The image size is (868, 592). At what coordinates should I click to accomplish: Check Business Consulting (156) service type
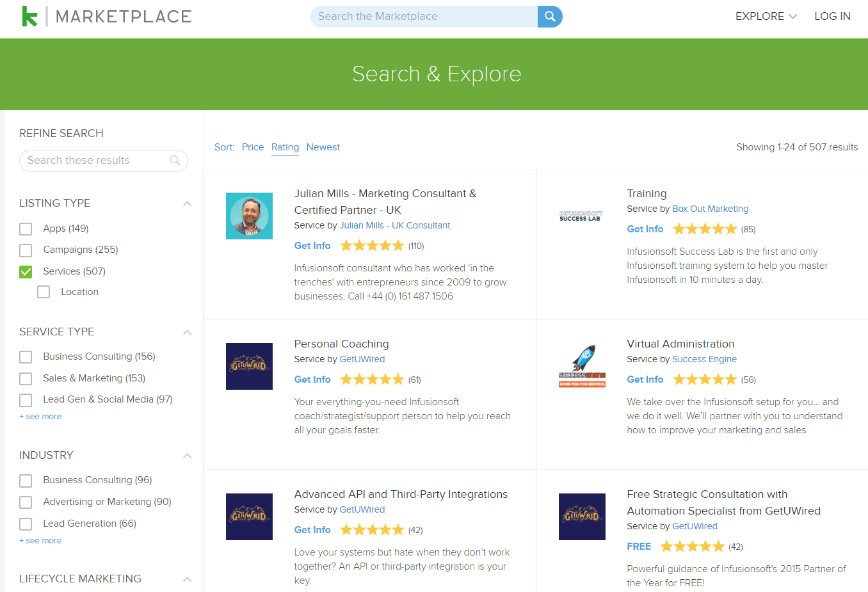[26, 357]
